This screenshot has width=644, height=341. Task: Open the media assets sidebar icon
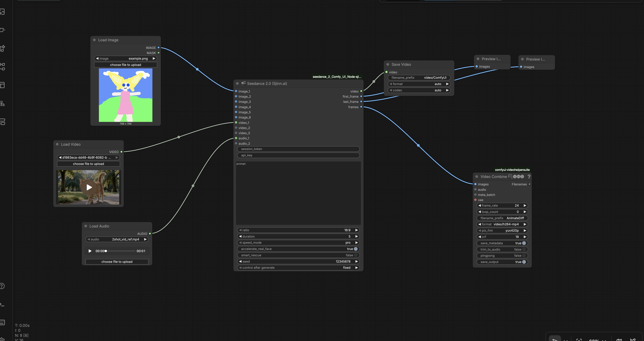2,12
